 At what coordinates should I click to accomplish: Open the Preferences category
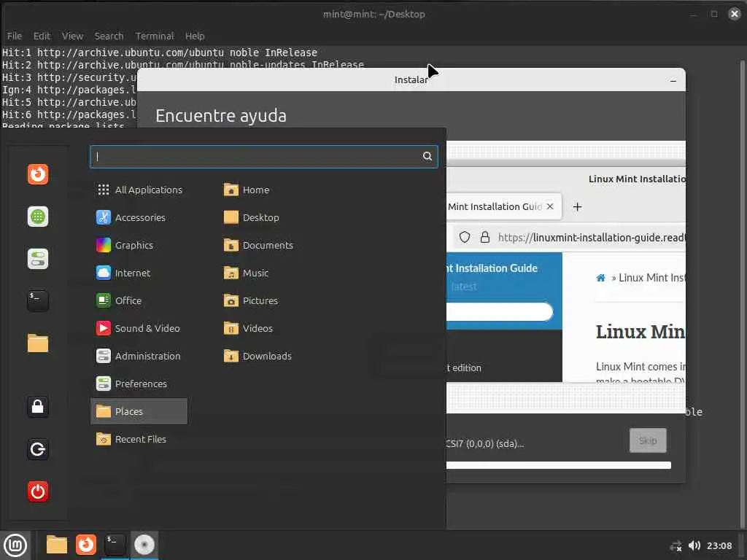pyautogui.click(x=139, y=384)
